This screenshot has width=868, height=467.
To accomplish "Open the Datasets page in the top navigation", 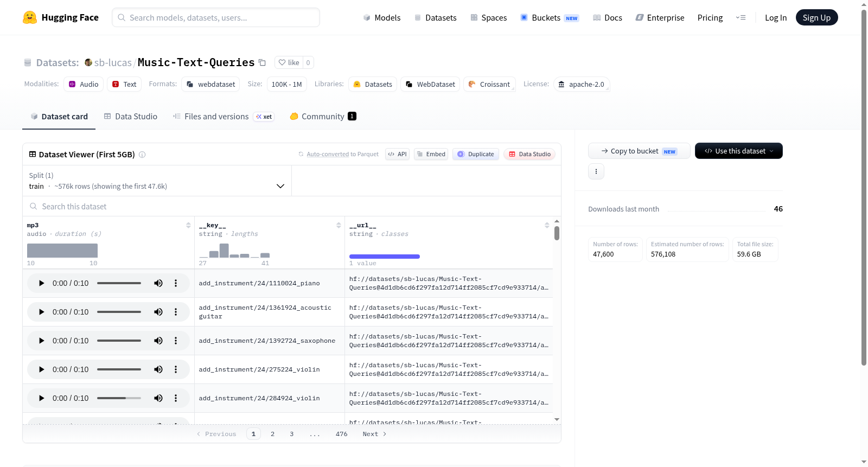I will (435, 17).
